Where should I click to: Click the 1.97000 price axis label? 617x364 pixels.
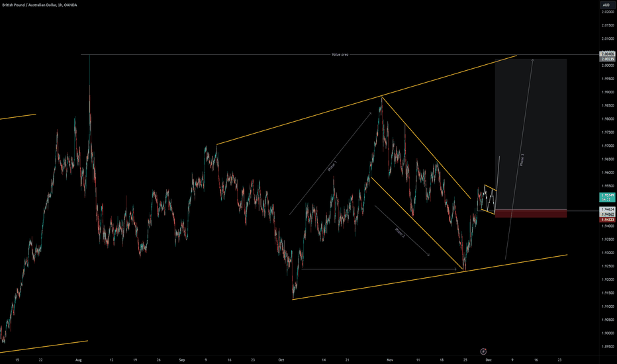[608, 146]
